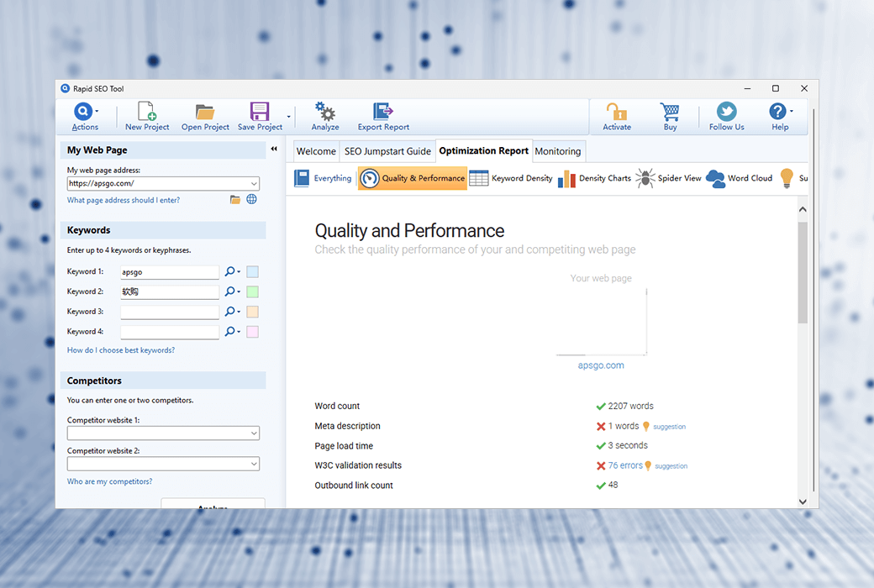
Task: Click the report scrollbar up arrow
Action: coord(803,209)
